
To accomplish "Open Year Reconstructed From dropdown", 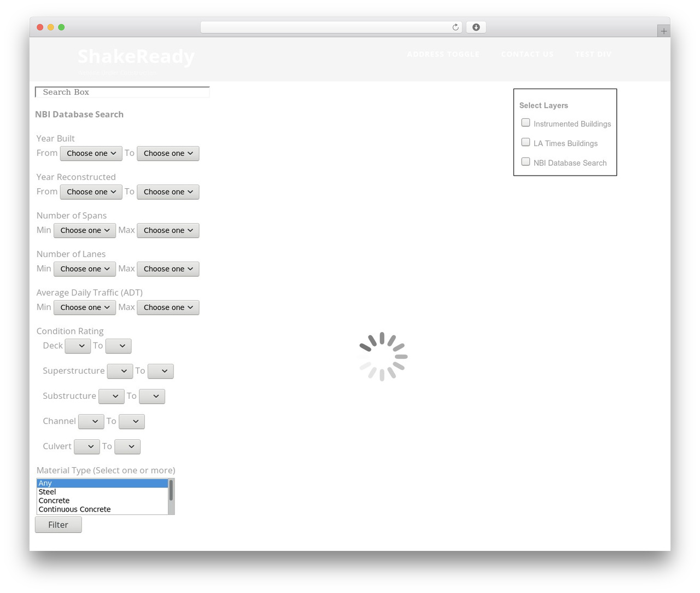I will pyautogui.click(x=91, y=192).
